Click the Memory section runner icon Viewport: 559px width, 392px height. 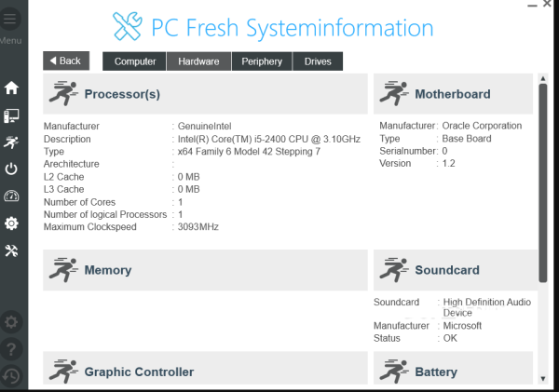pos(63,270)
